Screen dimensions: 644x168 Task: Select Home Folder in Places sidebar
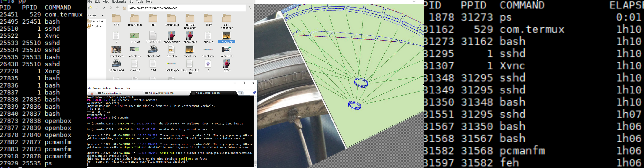pos(96,21)
